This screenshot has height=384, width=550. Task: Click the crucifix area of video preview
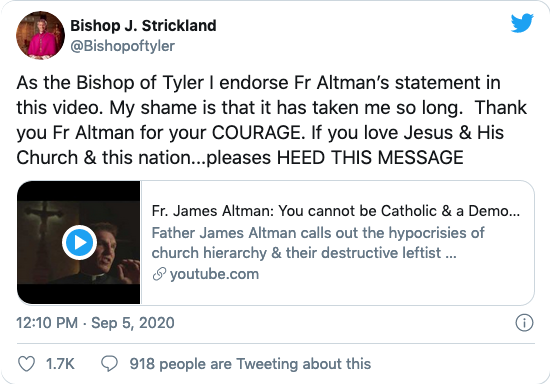[39, 226]
